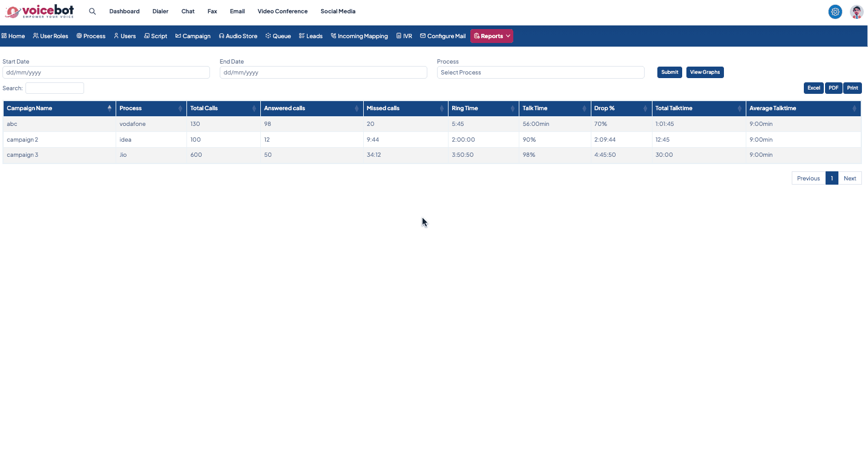
Task: Click the search magnifier icon in header
Action: (93, 12)
